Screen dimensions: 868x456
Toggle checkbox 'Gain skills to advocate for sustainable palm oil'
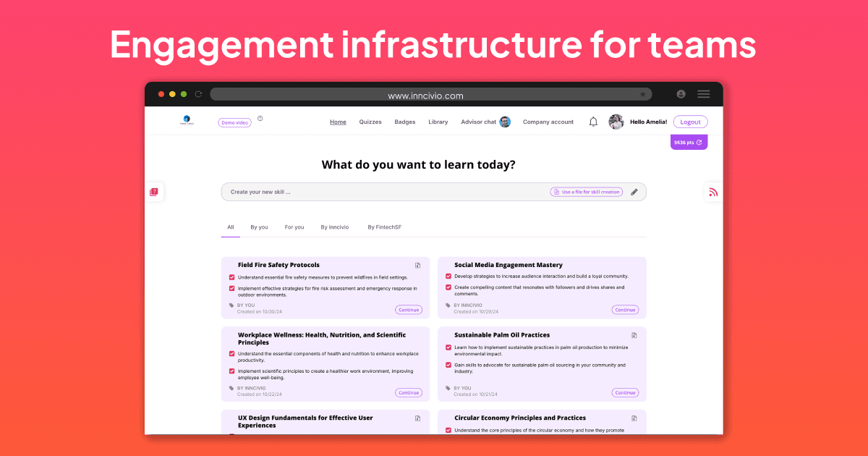[448, 365]
